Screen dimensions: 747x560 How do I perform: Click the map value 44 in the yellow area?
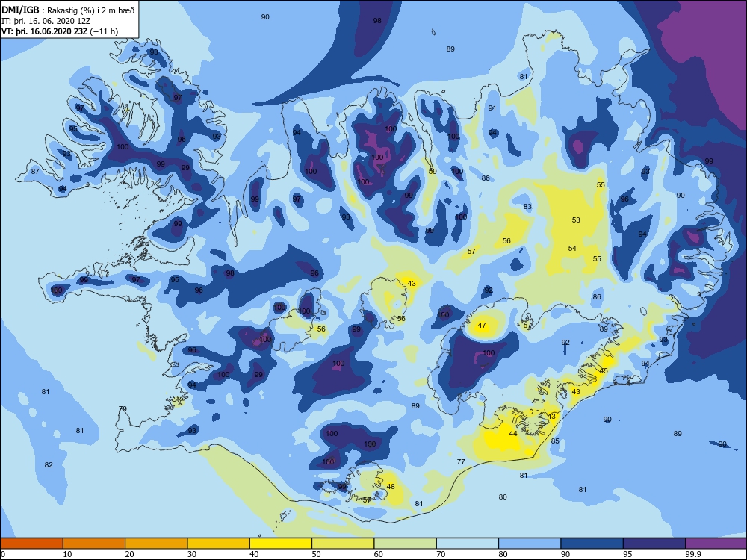click(x=513, y=433)
